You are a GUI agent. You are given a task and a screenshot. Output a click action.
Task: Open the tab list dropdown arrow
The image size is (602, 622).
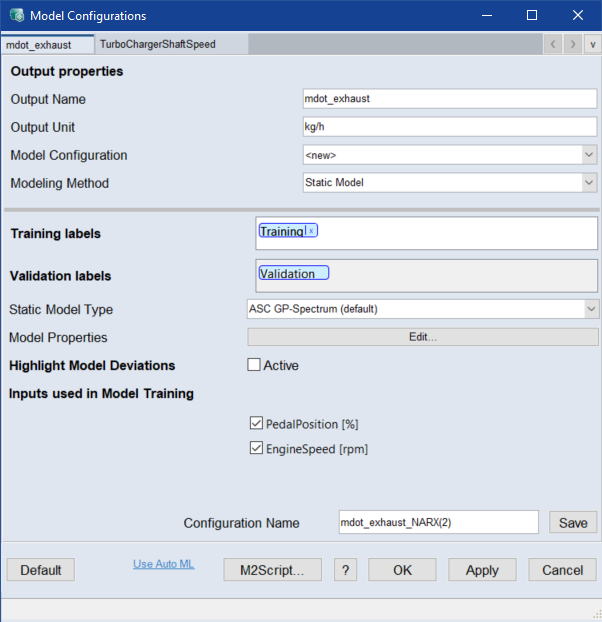click(x=592, y=44)
